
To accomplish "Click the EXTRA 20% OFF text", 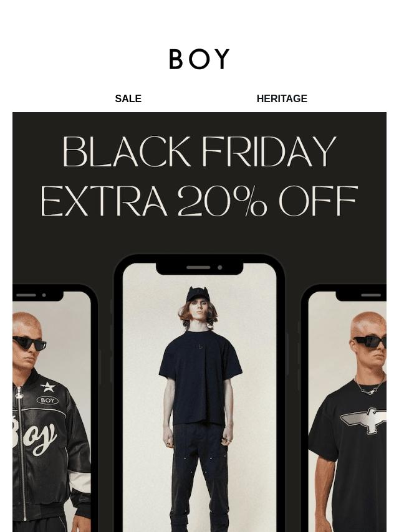I will (199, 201).
